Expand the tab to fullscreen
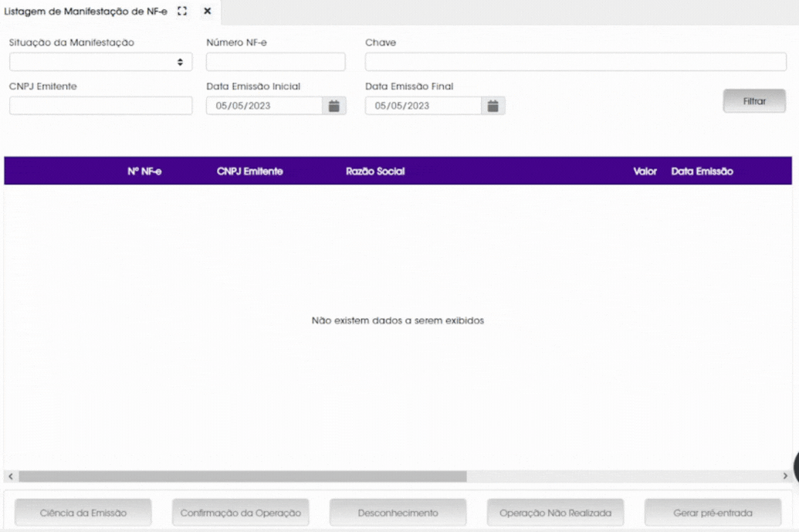Screen dimensions: 799x532 coord(182,11)
